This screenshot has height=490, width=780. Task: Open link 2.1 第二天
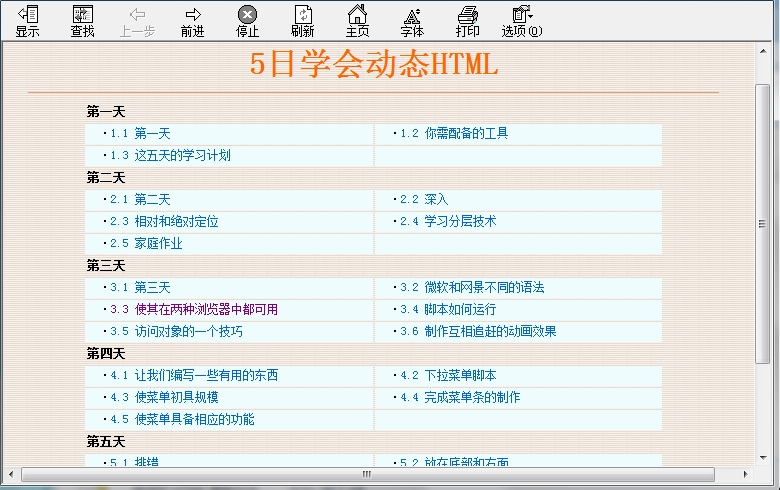[140, 199]
